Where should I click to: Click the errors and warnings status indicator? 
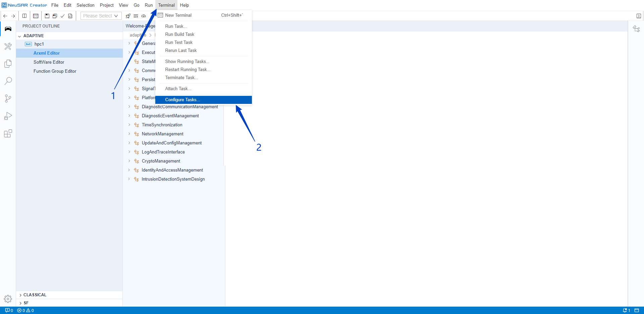coord(25,310)
